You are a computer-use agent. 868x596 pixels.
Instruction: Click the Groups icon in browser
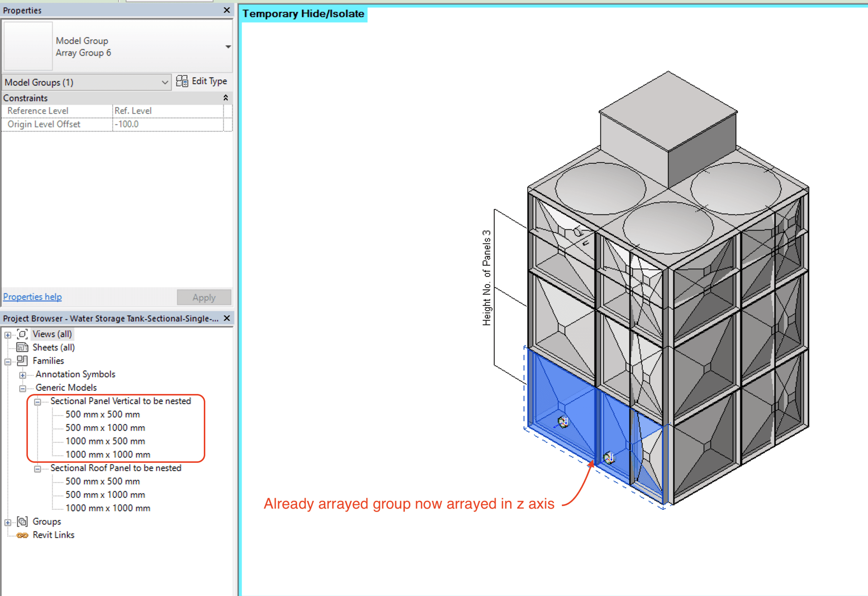click(x=22, y=521)
